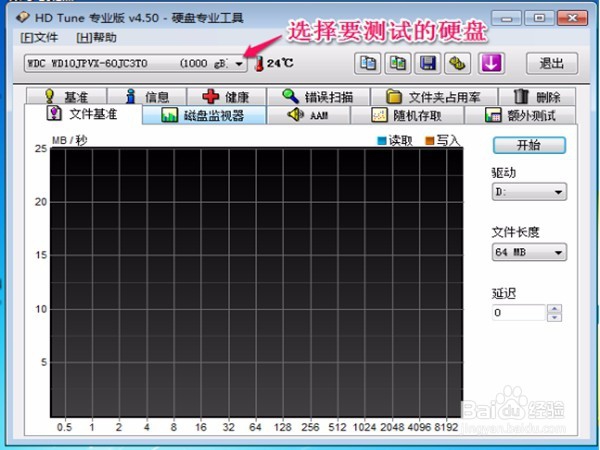Click the 开始 start button

[x=529, y=145]
